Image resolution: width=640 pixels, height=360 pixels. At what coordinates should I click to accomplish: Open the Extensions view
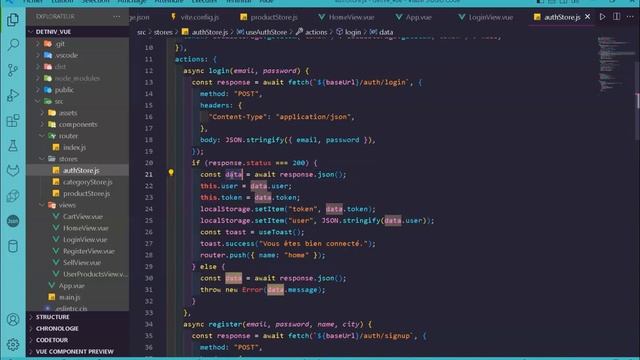tap(13, 120)
